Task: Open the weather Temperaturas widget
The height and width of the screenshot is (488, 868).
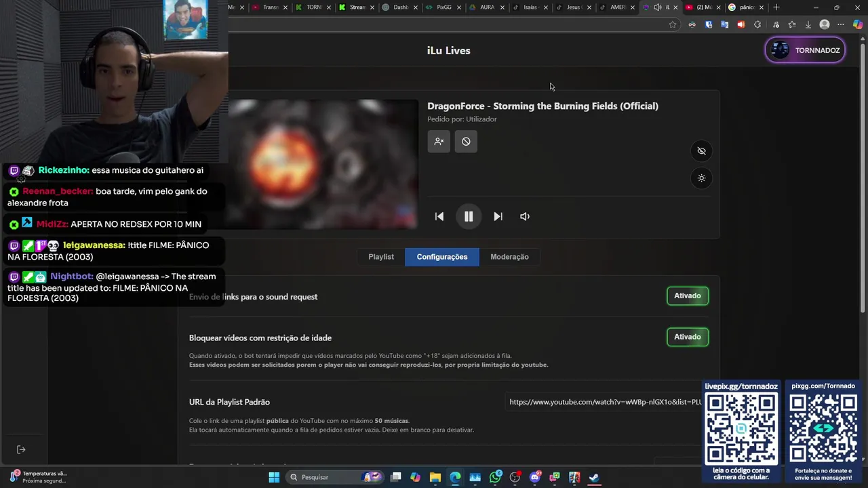Action: point(39,477)
